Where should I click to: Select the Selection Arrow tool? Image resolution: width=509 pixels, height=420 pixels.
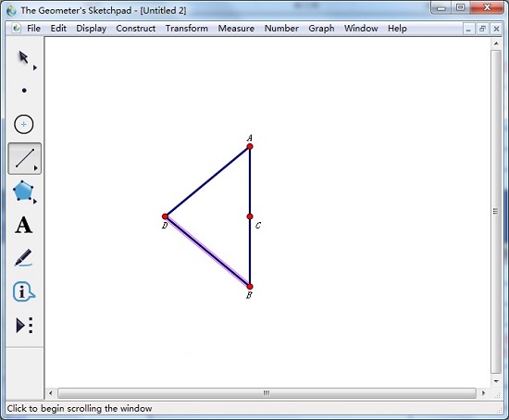(x=23, y=57)
